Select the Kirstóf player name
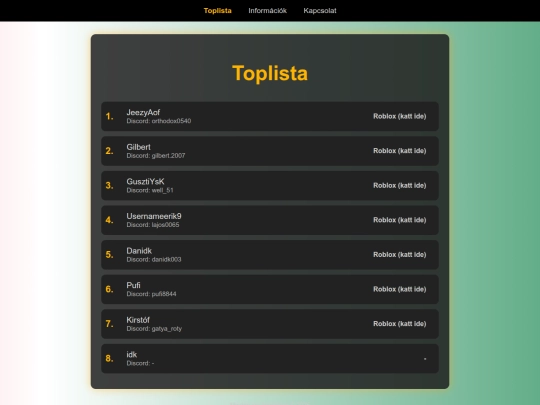 (x=138, y=320)
